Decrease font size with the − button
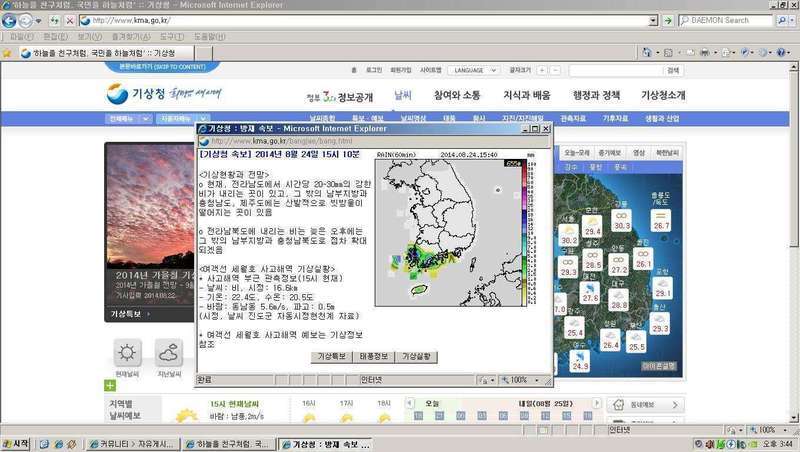The height and width of the screenshot is (452, 800). tap(556, 70)
